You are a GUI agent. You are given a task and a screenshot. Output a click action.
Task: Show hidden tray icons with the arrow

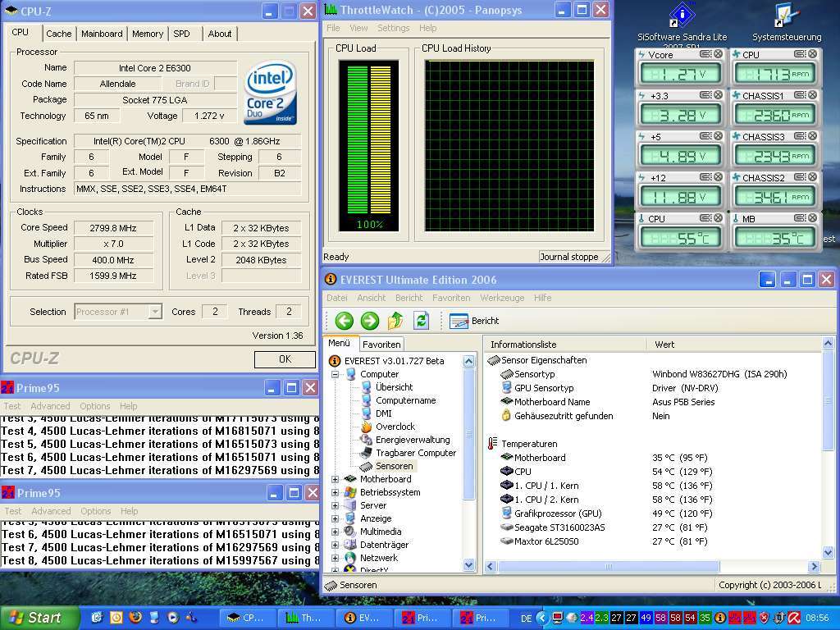tap(542, 618)
